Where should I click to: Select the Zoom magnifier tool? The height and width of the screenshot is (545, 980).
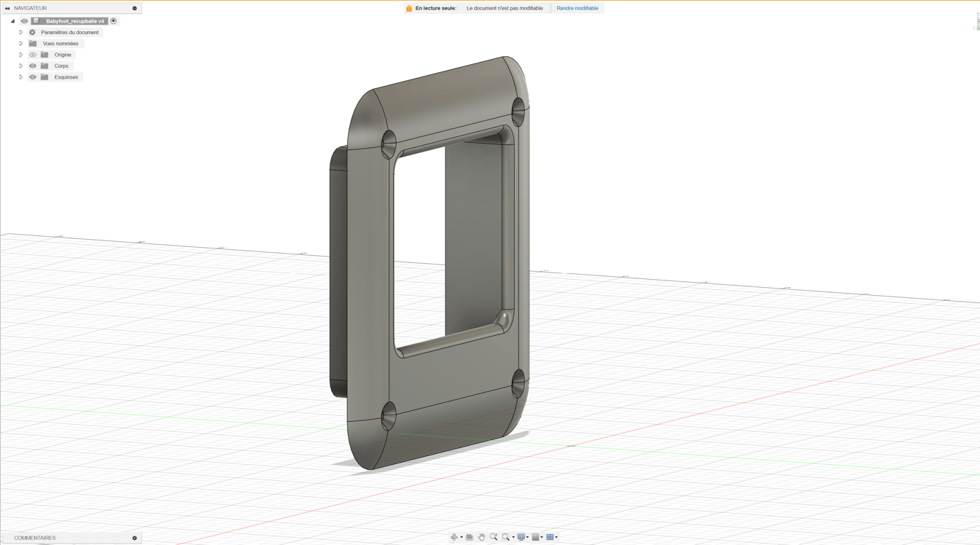(x=494, y=537)
